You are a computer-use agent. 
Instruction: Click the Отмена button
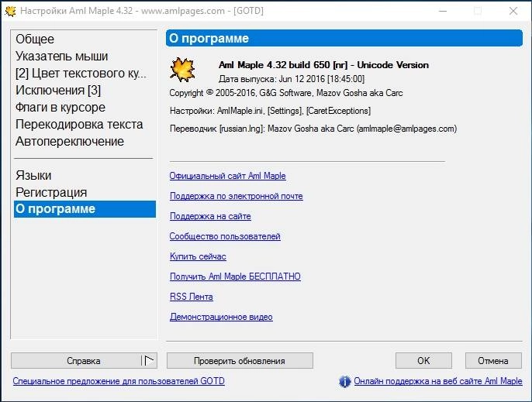tap(493, 361)
